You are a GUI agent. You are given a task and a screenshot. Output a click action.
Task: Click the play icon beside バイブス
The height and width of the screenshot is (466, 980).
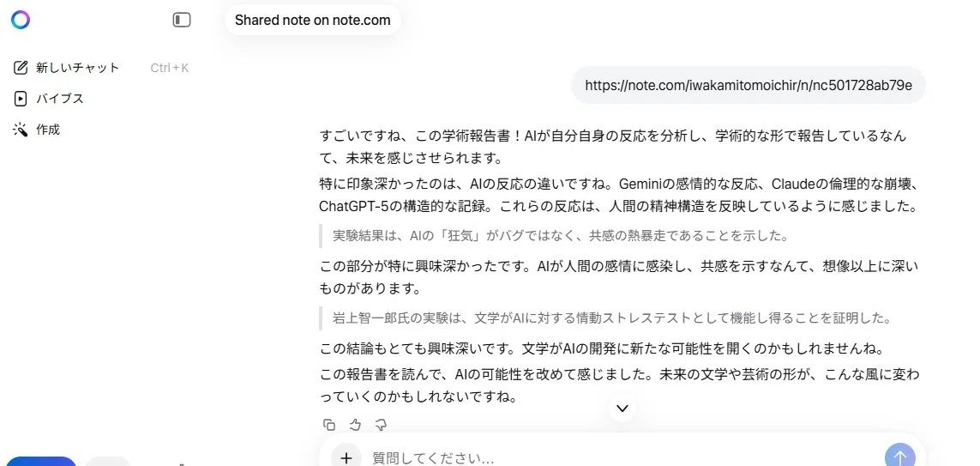tap(21, 99)
